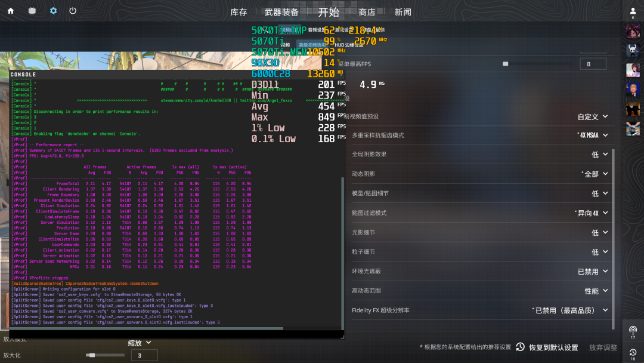Open the 武器装备 loadout menu
Image resolution: width=644 pixels, height=363 pixels.
tap(281, 13)
